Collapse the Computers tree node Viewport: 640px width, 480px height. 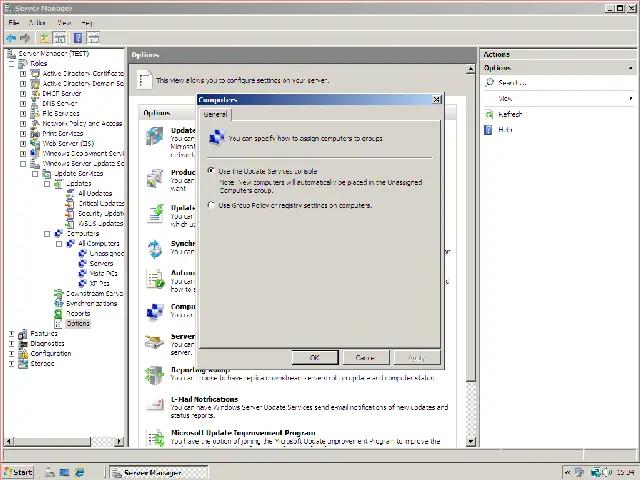[47, 234]
